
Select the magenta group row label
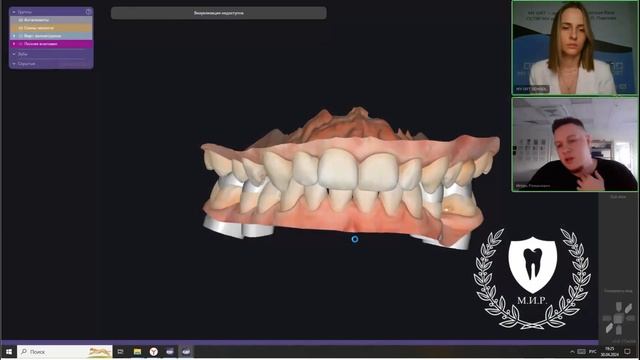40,44
